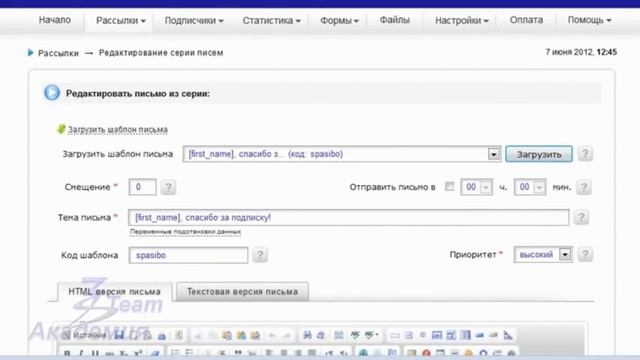Click into the Смещение input field
Screen dimensions: 640x360
pyautogui.click(x=142, y=187)
